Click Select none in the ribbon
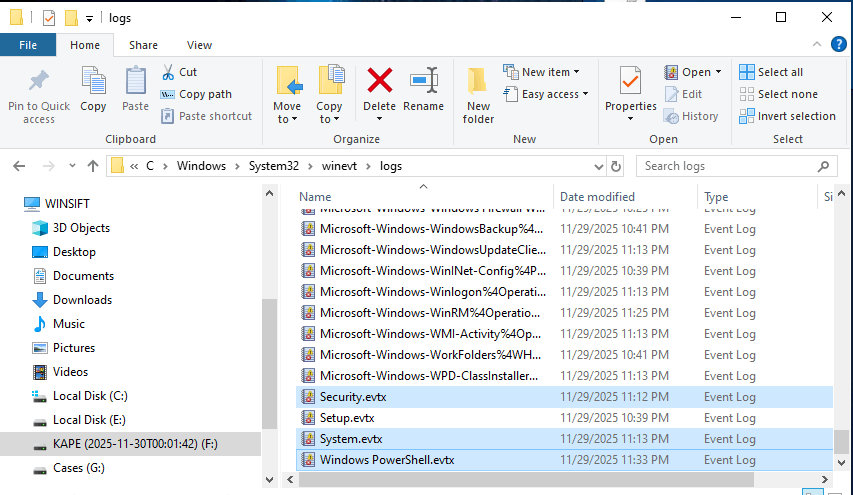The width and height of the screenshot is (853, 495). 778,94
